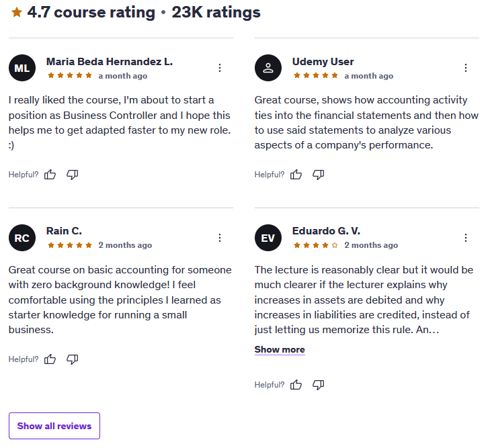
Task: Like Rain C.'s review with thumbs up
Action: pyautogui.click(x=50, y=359)
